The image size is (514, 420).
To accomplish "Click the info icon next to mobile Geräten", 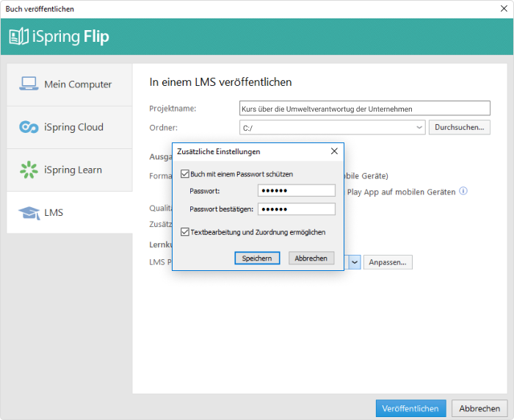I will (463, 191).
